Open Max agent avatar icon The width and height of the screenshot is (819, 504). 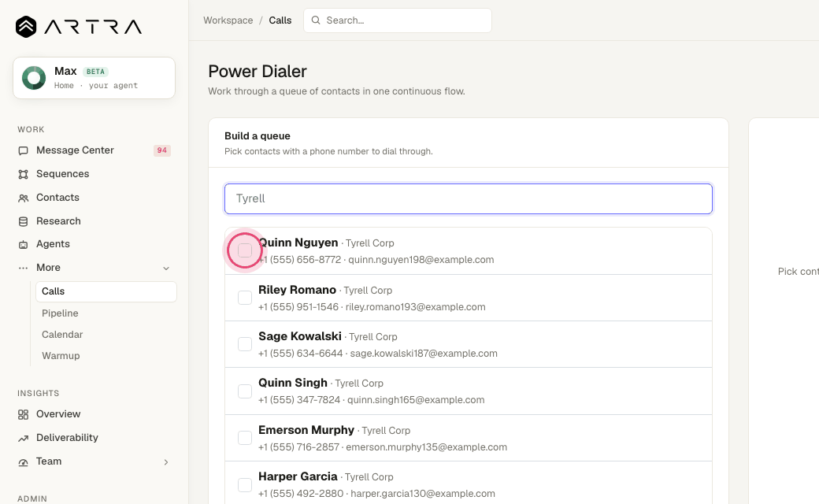34,78
